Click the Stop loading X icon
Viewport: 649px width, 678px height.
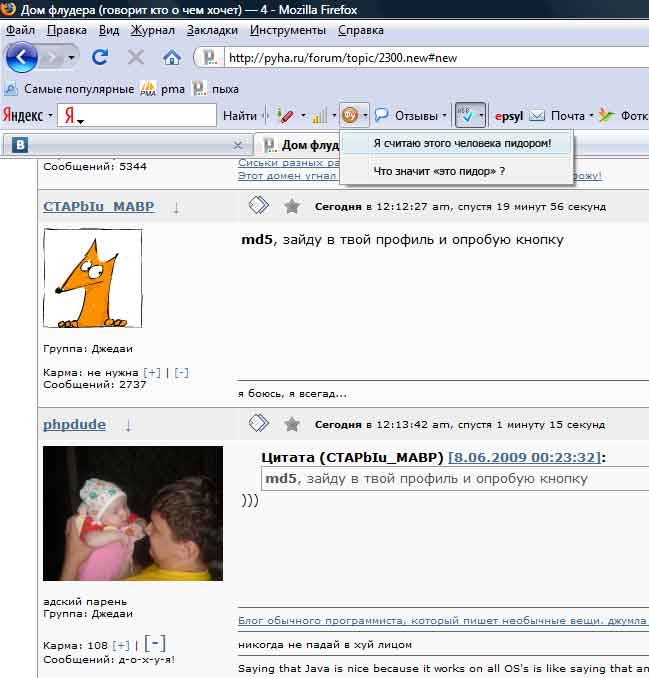(136, 58)
